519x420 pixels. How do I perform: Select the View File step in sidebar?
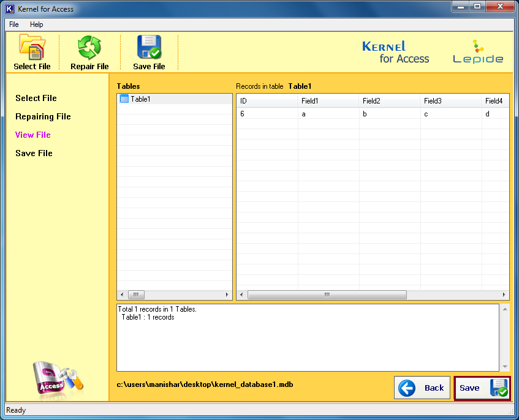(x=32, y=135)
